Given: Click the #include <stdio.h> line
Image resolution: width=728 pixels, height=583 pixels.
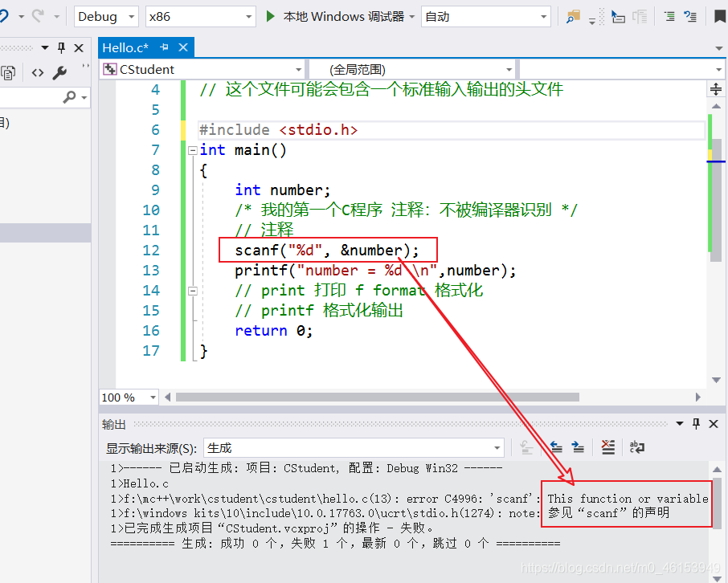Looking at the screenshot, I should tap(279, 130).
